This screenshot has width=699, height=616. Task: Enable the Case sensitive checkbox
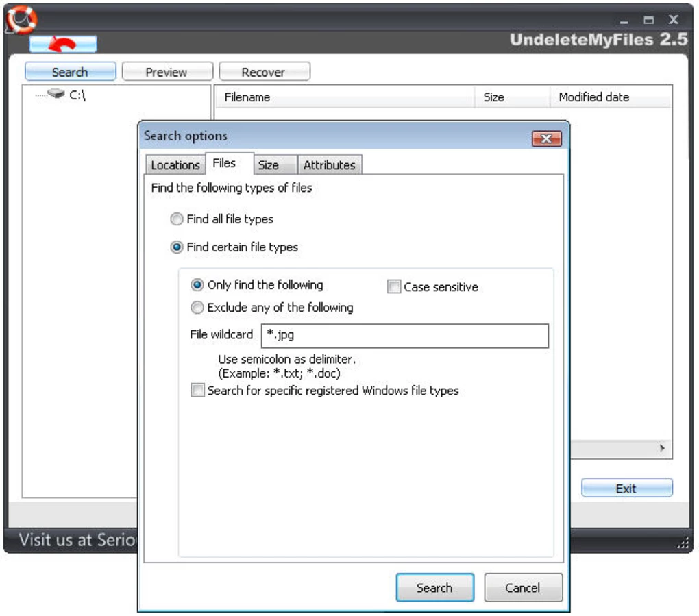[x=394, y=286]
